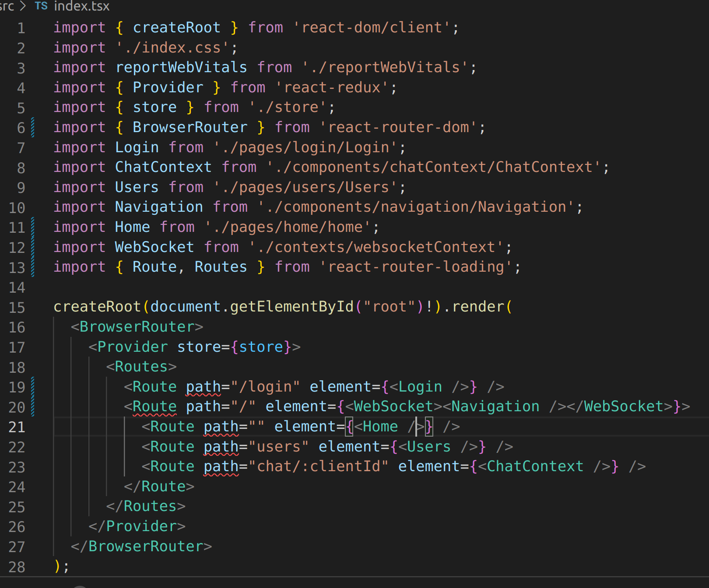
Task: Open the index.tsx breadcrumb item
Action: [x=81, y=6]
